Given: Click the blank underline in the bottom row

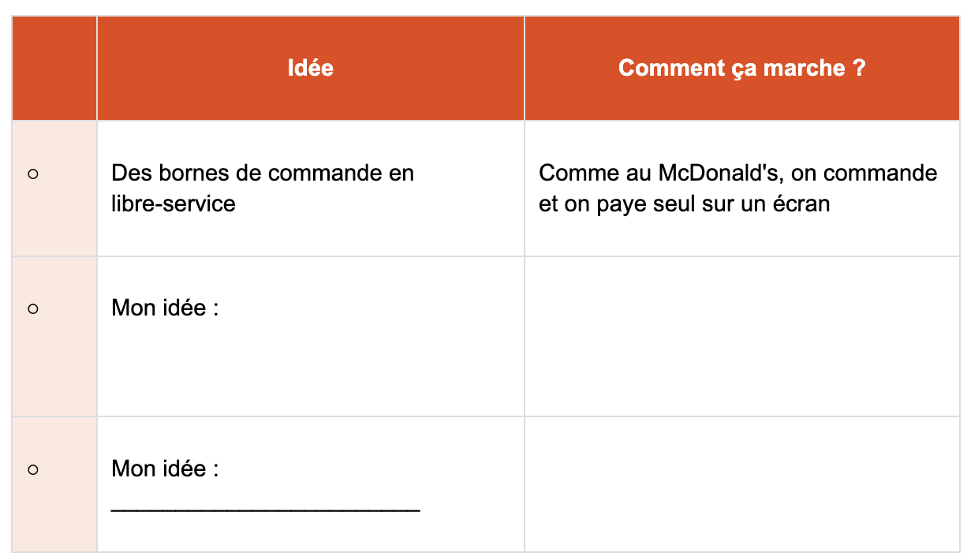Looking at the screenshot, I should [x=265, y=509].
